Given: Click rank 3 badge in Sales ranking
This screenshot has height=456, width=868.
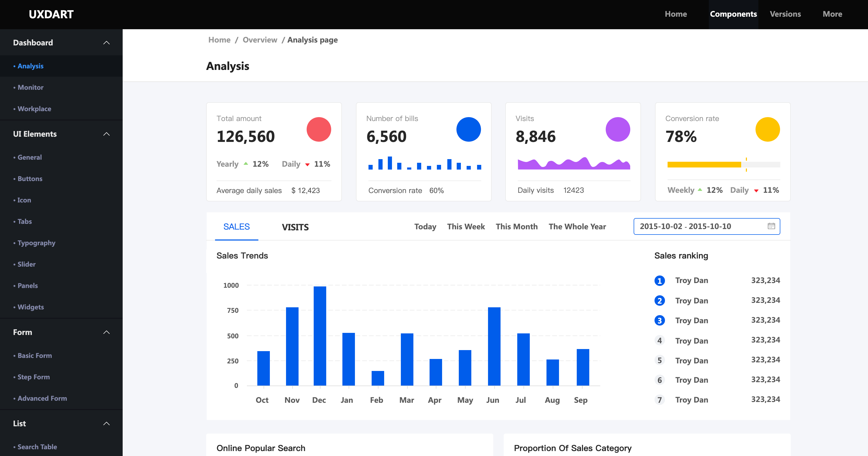Looking at the screenshot, I should (x=659, y=320).
